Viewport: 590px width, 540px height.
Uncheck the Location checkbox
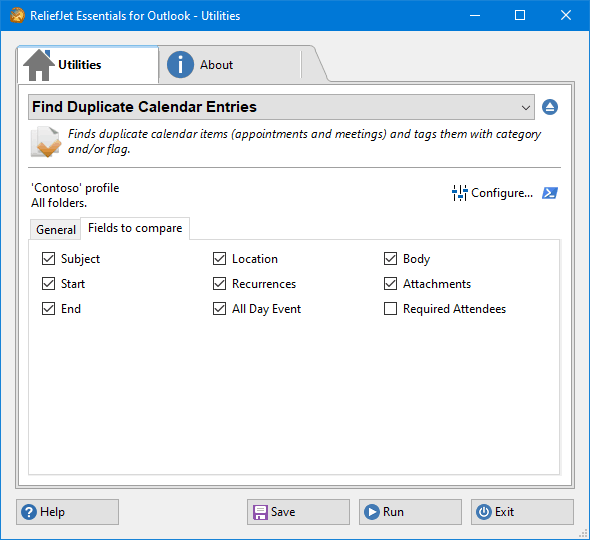[219, 259]
